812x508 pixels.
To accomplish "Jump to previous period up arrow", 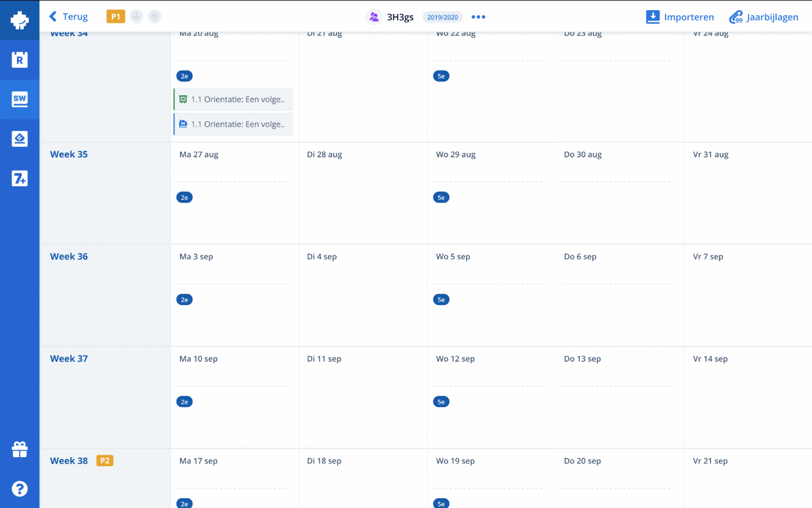I will [154, 17].
